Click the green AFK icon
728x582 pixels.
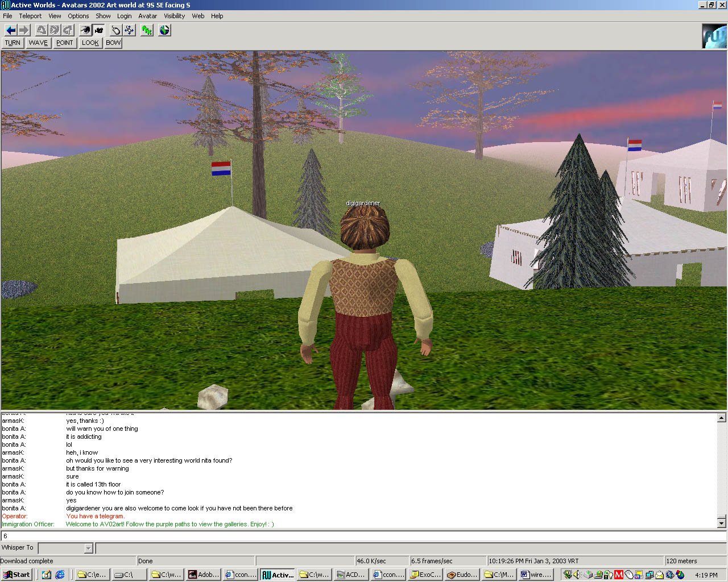pos(147,30)
